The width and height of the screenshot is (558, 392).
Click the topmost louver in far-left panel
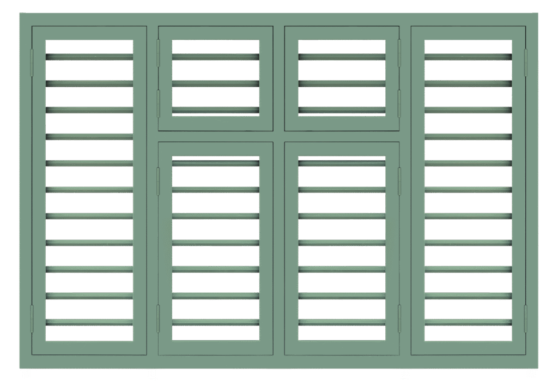(89, 57)
